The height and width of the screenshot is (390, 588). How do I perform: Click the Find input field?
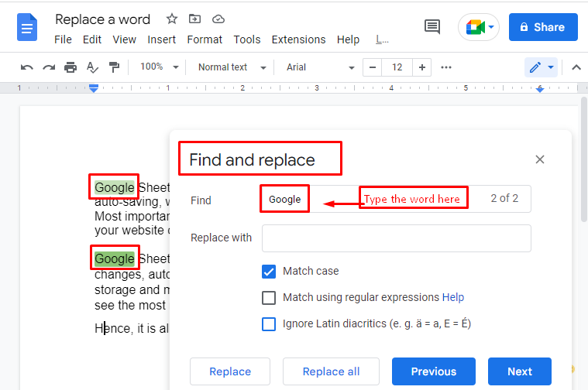click(396, 199)
